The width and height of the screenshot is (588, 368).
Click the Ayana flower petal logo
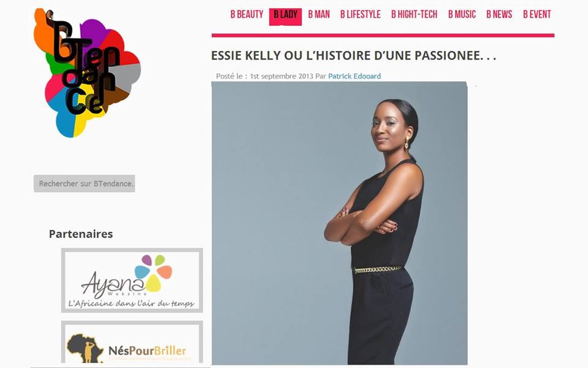153,272
